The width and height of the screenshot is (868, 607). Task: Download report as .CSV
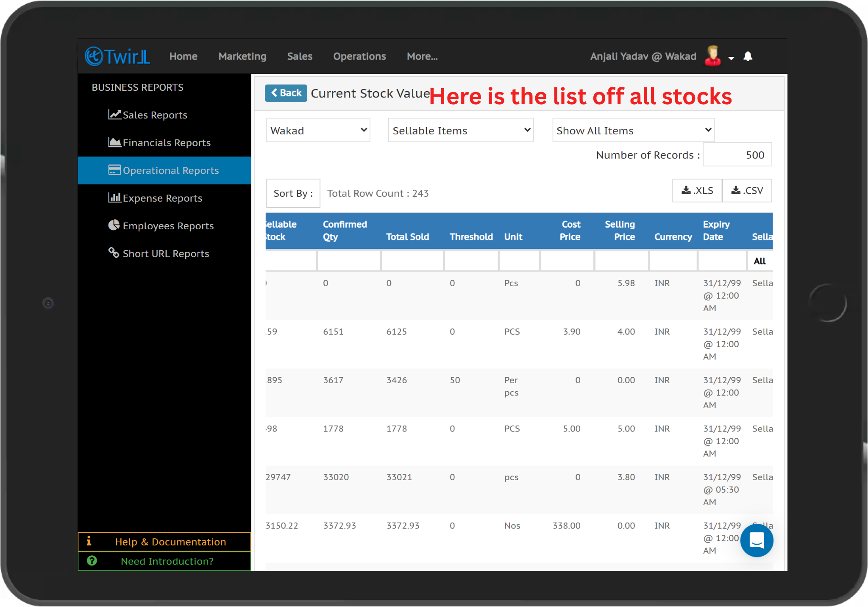coord(747,191)
